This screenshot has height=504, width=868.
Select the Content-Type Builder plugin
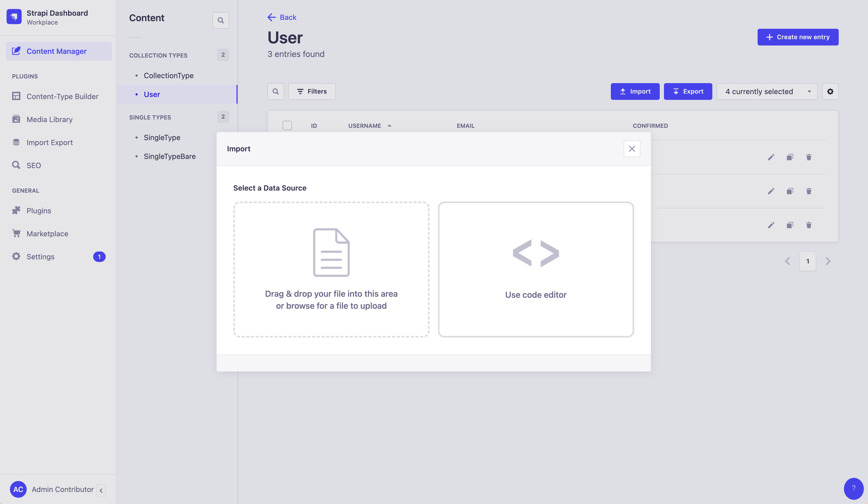pos(62,96)
